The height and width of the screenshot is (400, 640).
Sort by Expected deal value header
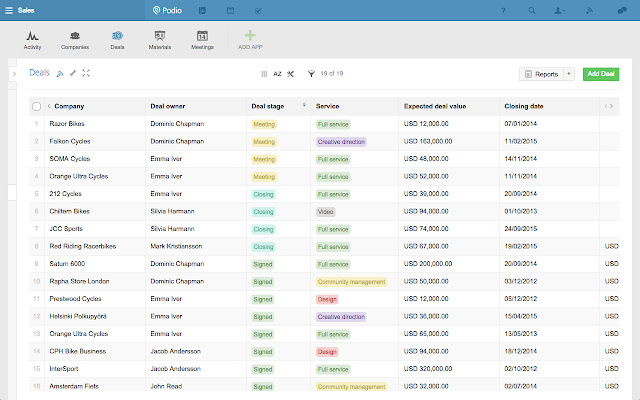(x=435, y=106)
